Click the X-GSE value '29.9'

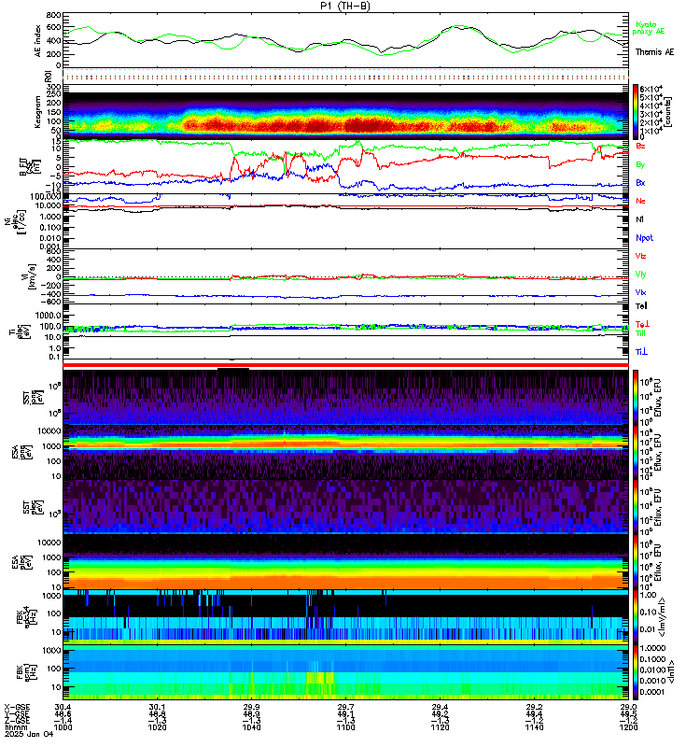click(x=251, y=707)
